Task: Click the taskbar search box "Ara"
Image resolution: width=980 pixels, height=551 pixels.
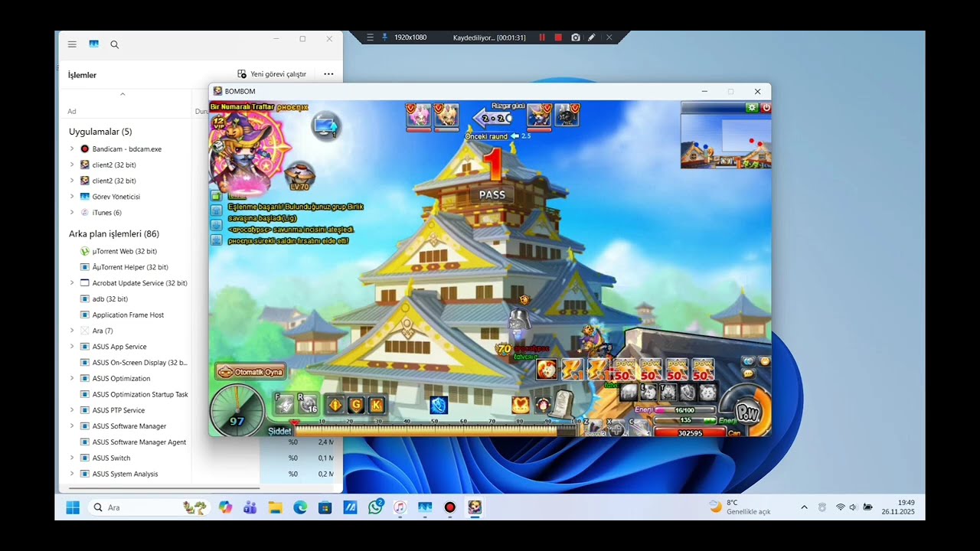Action: pos(148,507)
